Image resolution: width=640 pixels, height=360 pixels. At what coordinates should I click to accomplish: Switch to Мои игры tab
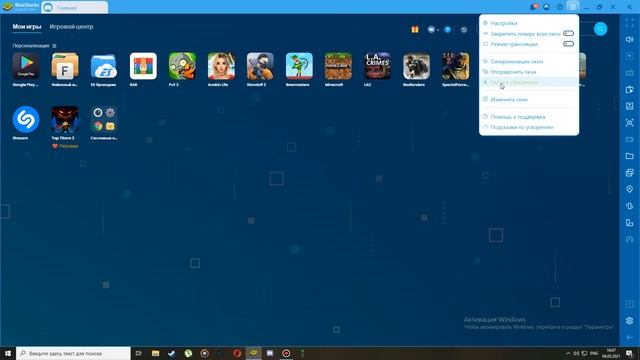[x=27, y=27]
